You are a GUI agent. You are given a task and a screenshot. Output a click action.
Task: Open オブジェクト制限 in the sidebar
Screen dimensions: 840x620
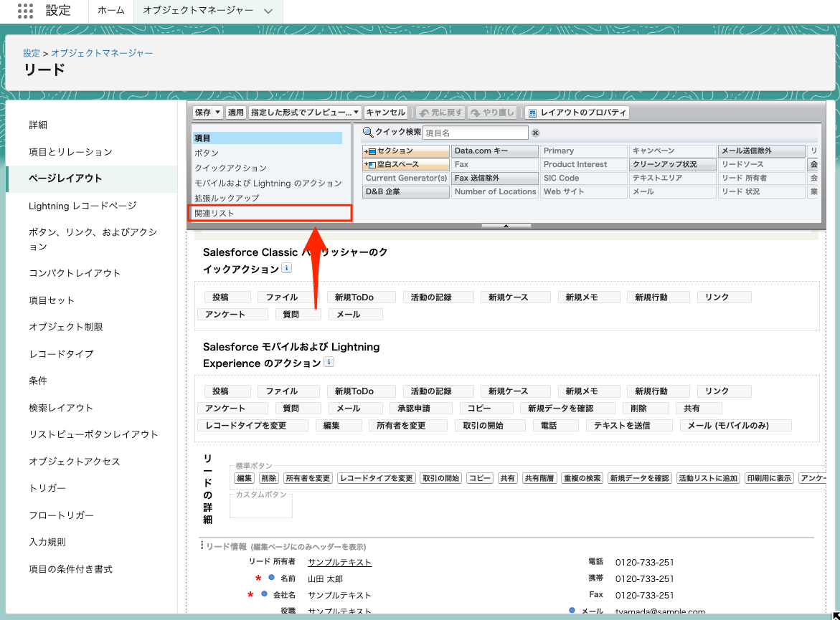[x=65, y=327]
